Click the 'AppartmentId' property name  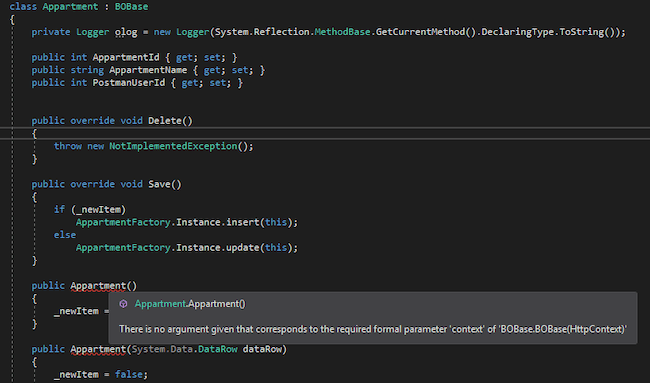(126, 57)
